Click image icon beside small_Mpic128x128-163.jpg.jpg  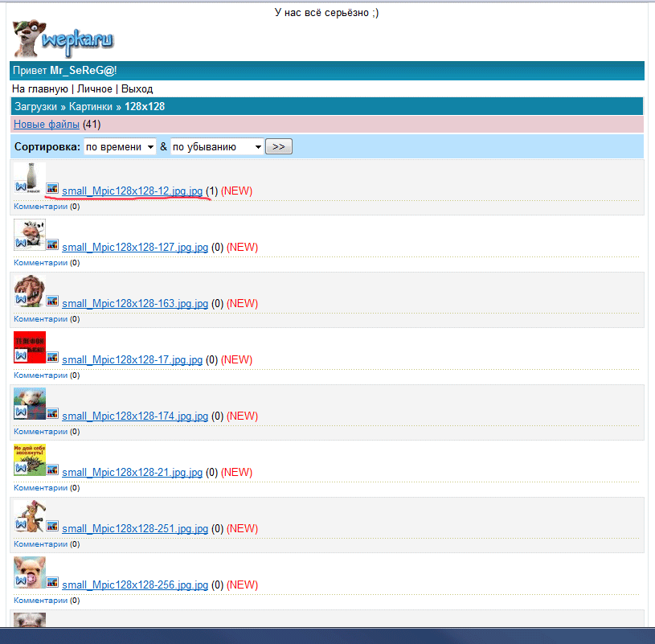click(x=52, y=301)
